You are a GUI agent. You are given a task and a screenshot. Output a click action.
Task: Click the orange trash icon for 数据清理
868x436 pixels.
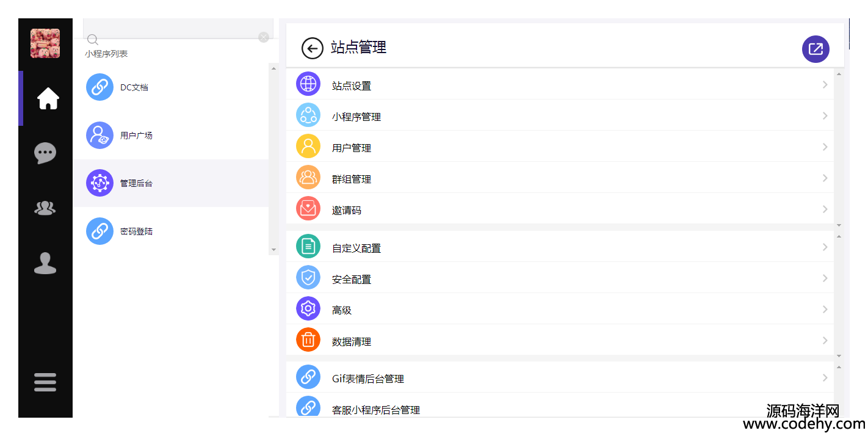[308, 340]
